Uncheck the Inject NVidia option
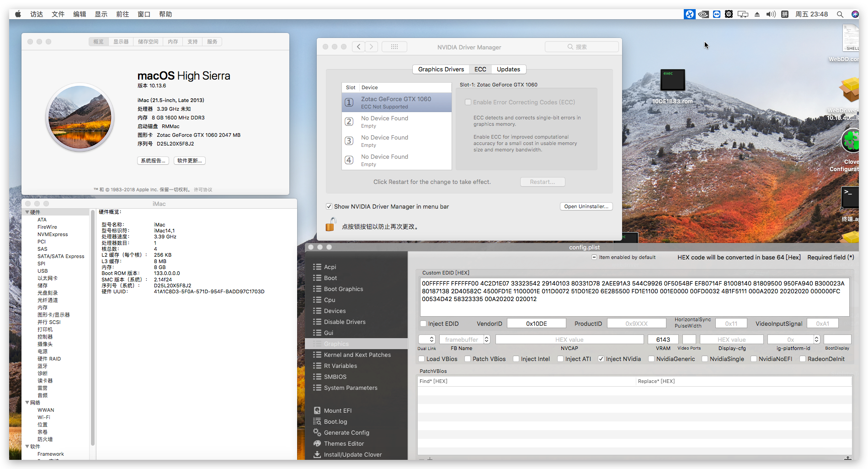The width and height of the screenshot is (868, 469). pyautogui.click(x=601, y=359)
